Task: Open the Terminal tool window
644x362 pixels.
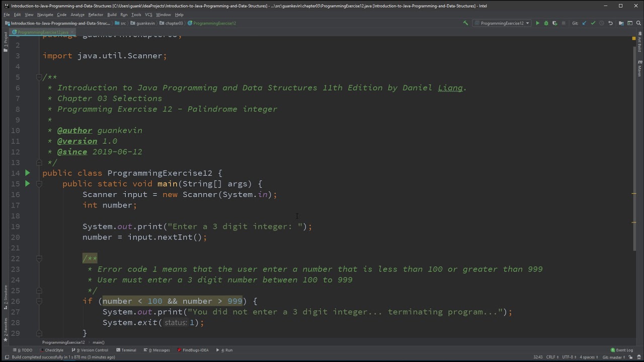Action: tap(126, 350)
